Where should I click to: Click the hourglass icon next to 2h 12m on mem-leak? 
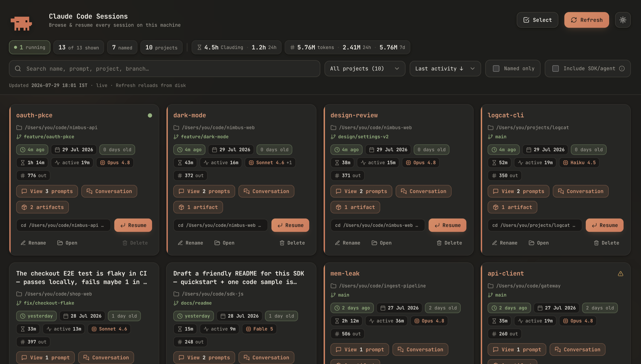(x=337, y=321)
